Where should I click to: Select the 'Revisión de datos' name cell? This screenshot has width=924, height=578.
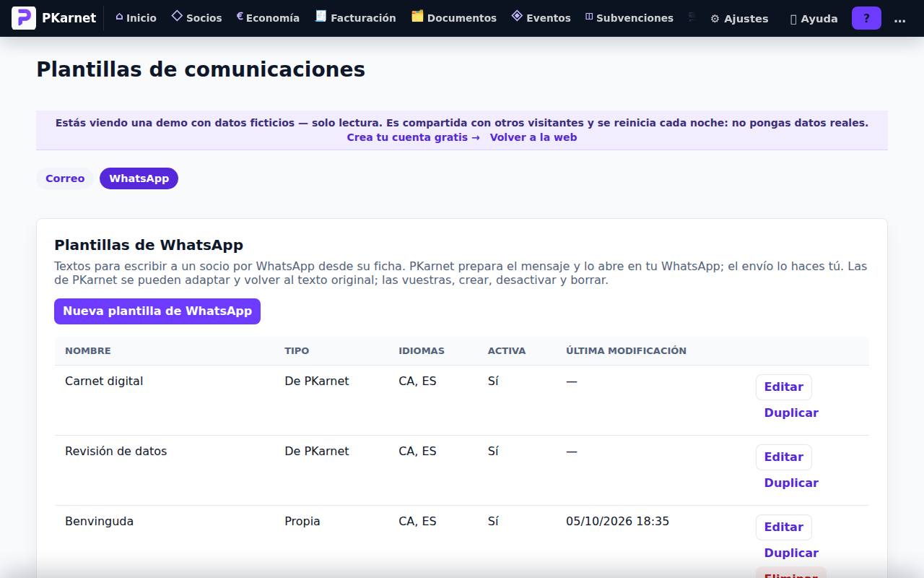tap(115, 451)
